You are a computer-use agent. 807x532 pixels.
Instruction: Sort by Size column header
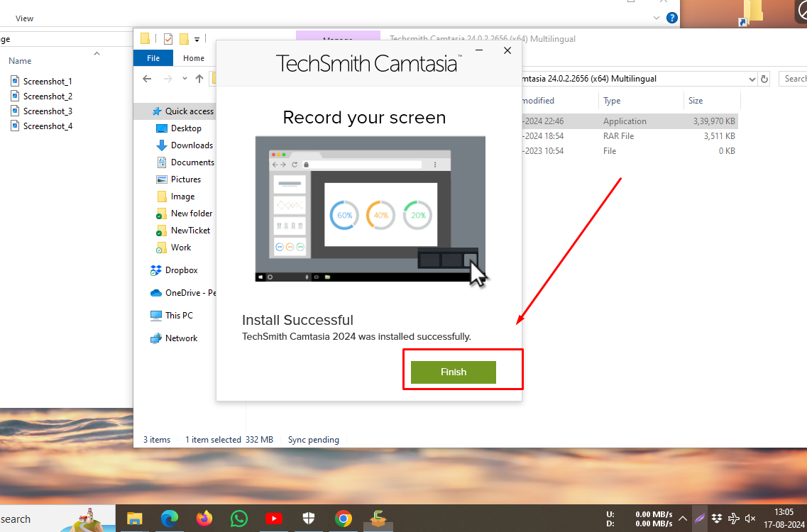[696, 101]
